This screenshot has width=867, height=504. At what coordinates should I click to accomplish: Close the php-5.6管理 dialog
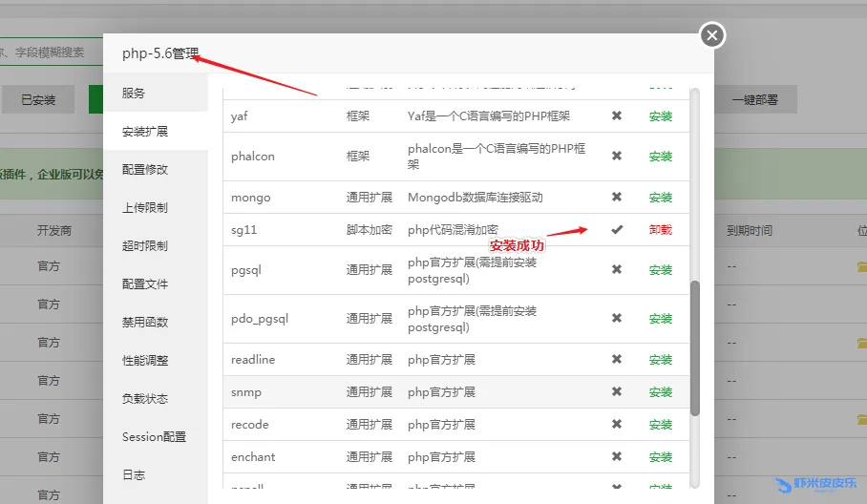tap(711, 36)
